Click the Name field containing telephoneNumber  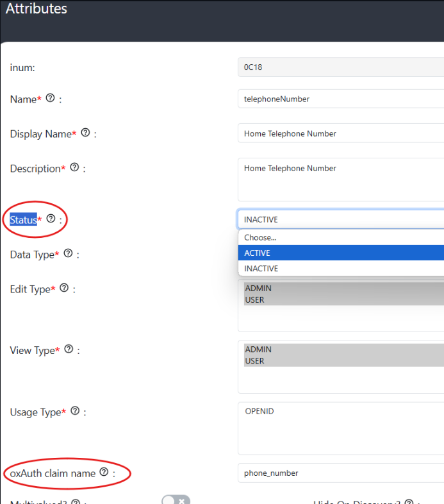(x=340, y=99)
